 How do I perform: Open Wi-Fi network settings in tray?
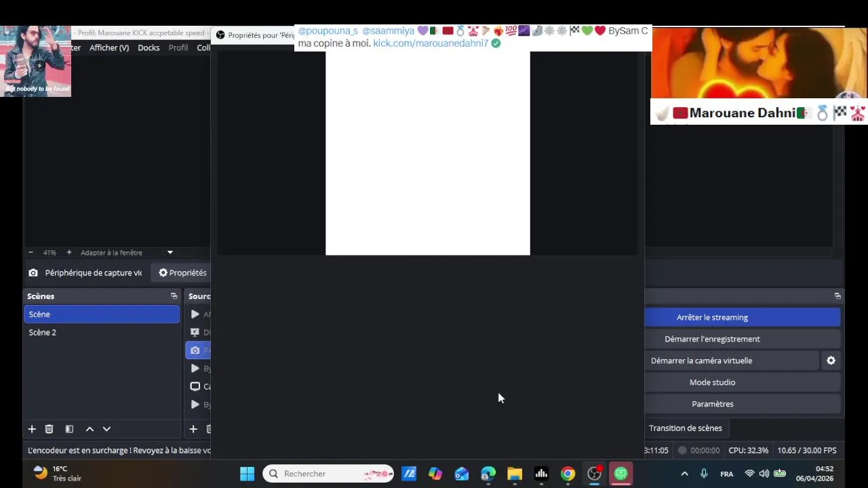click(x=749, y=474)
